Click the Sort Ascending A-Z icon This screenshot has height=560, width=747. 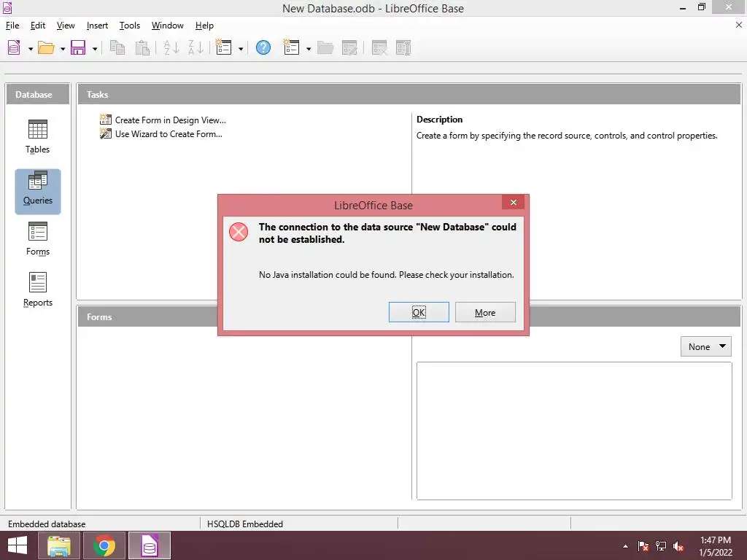point(171,47)
